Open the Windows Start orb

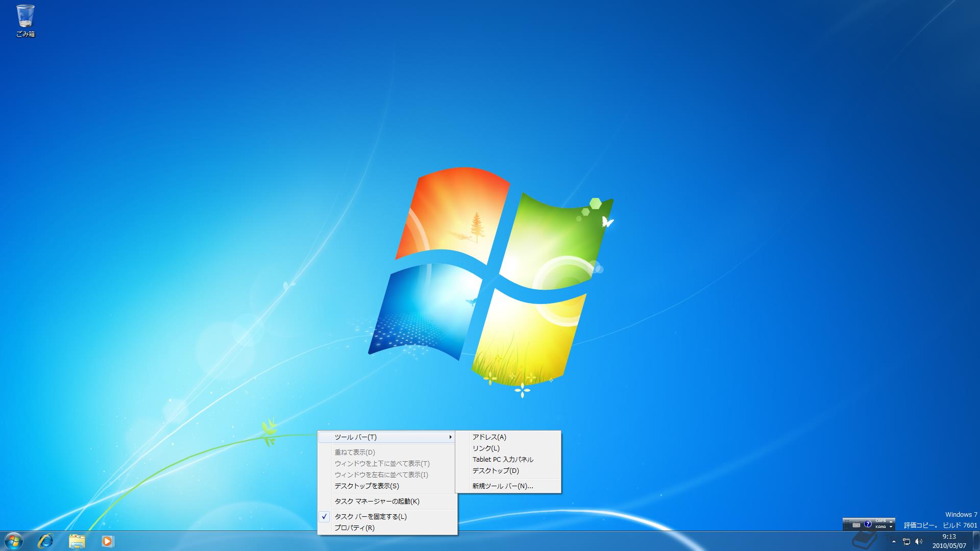coord(13,541)
